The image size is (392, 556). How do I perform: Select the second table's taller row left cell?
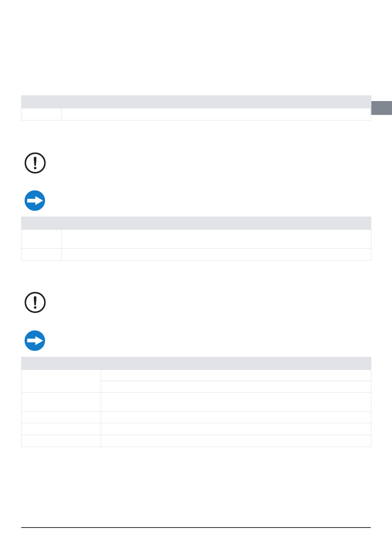pos(41,239)
